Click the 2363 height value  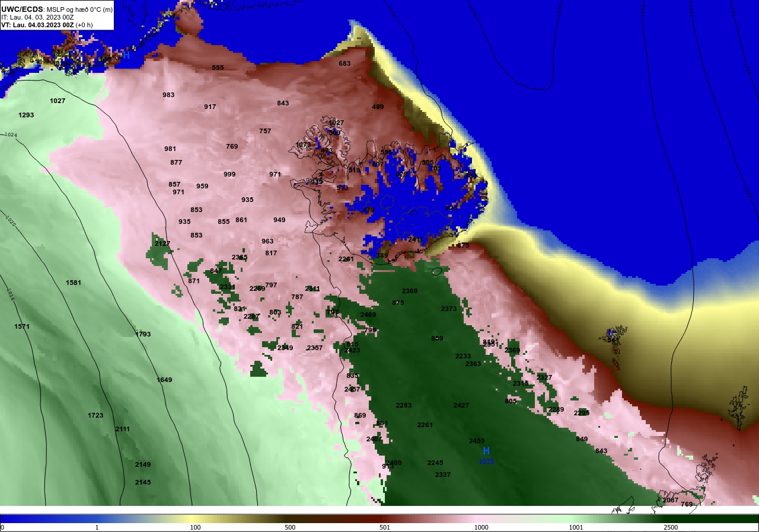pos(473,364)
